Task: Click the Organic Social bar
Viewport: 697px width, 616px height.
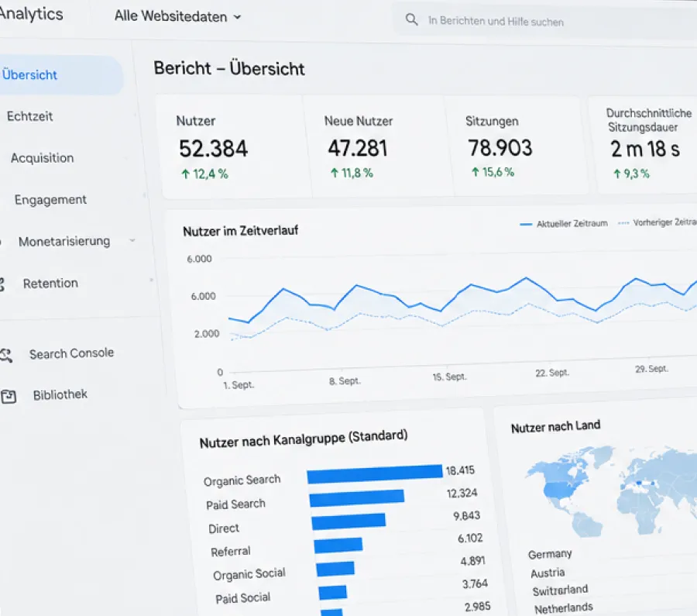Action: pos(335,569)
